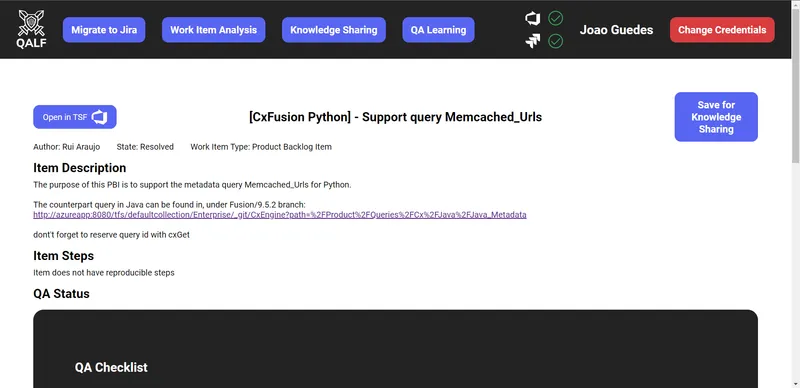This screenshot has width=800, height=388.
Task: Click the 'purpose of this PBI' description line
Action: [x=192, y=185]
